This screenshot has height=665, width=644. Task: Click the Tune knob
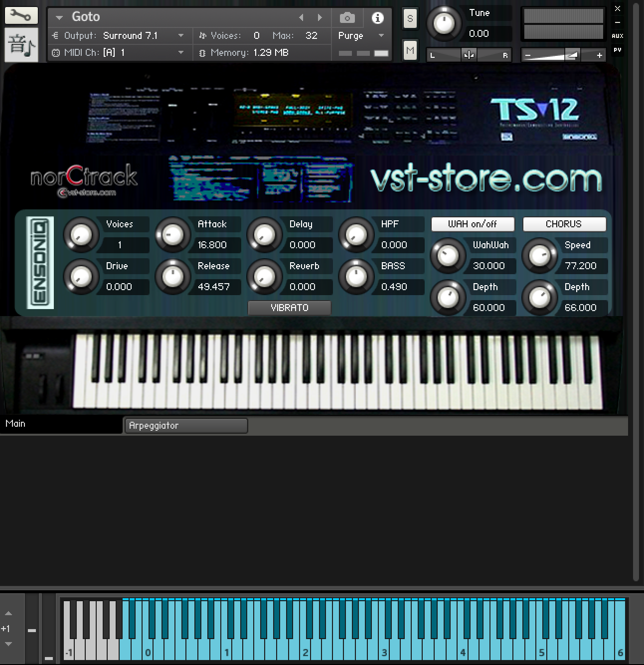(x=444, y=23)
